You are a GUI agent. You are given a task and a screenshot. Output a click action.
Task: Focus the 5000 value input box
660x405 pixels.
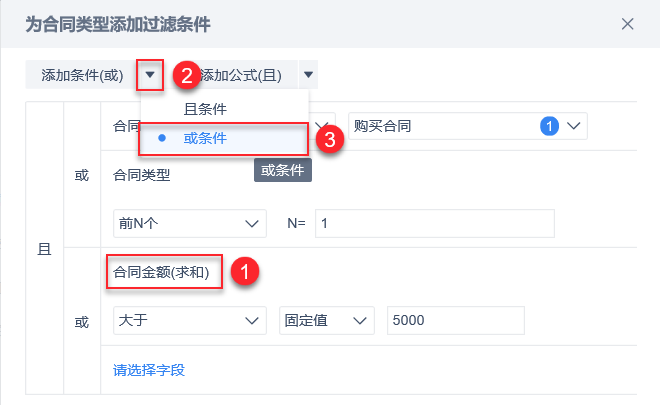click(x=455, y=320)
